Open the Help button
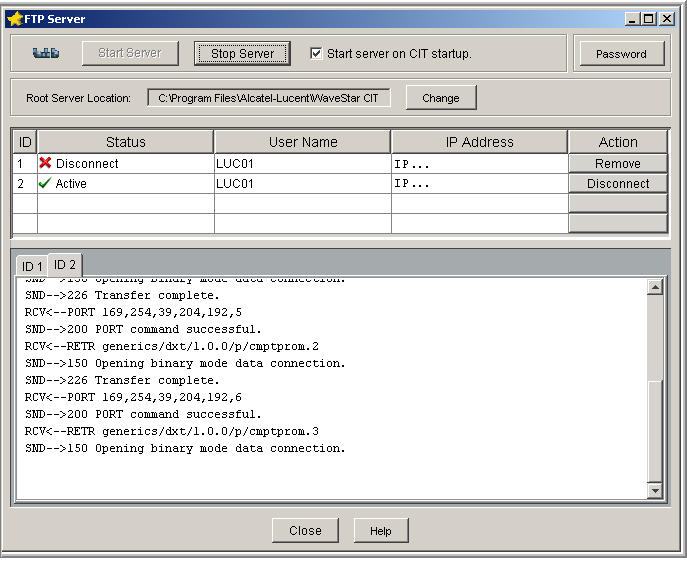The image size is (687, 561). click(381, 531)
